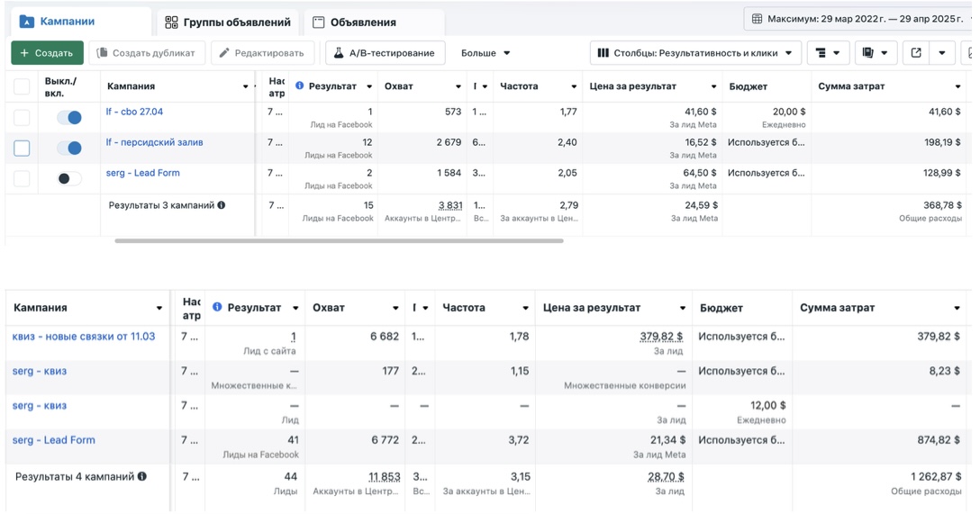Viewport: 980px width, 514px height.
Task: Open the квиз - новые связки от 11.03 campaign link
Action: [x=84, y=337]
